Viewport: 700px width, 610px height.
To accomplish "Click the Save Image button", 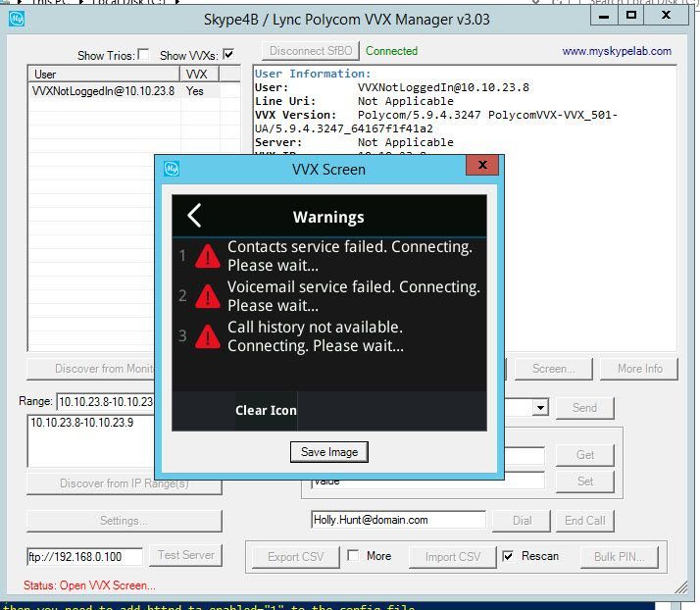I will click(x=329, y=452).
